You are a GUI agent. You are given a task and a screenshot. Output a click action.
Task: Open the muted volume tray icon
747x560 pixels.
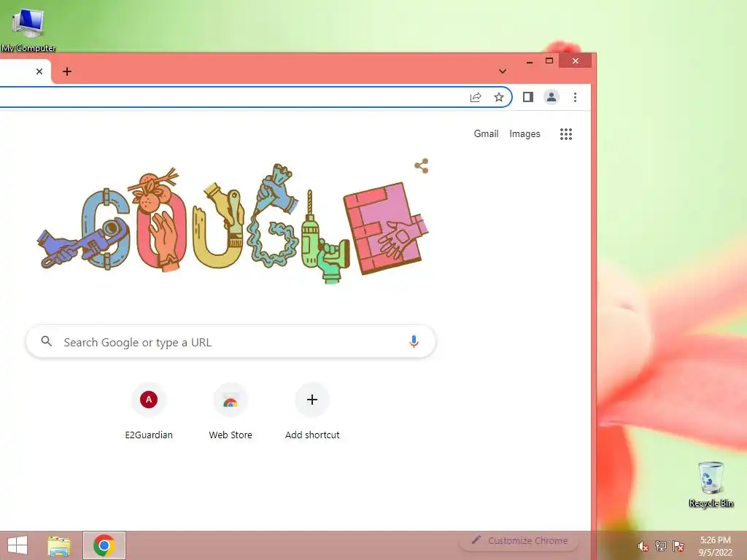643,546
